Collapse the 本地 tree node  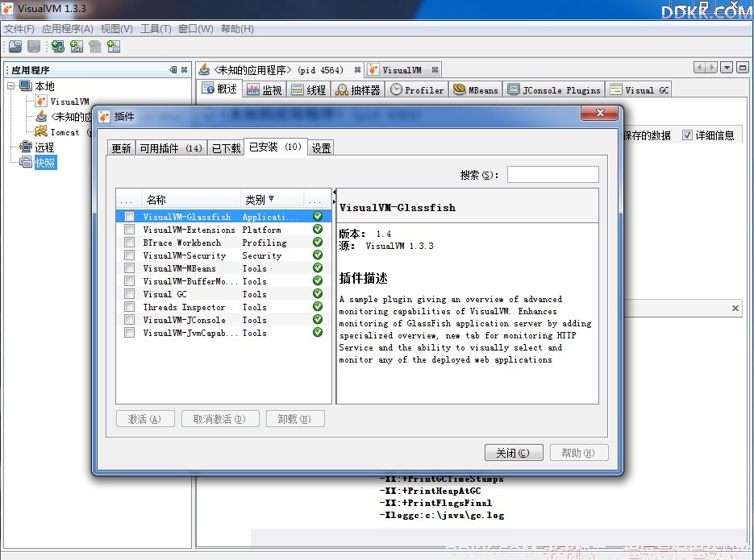tap(10, 86)
